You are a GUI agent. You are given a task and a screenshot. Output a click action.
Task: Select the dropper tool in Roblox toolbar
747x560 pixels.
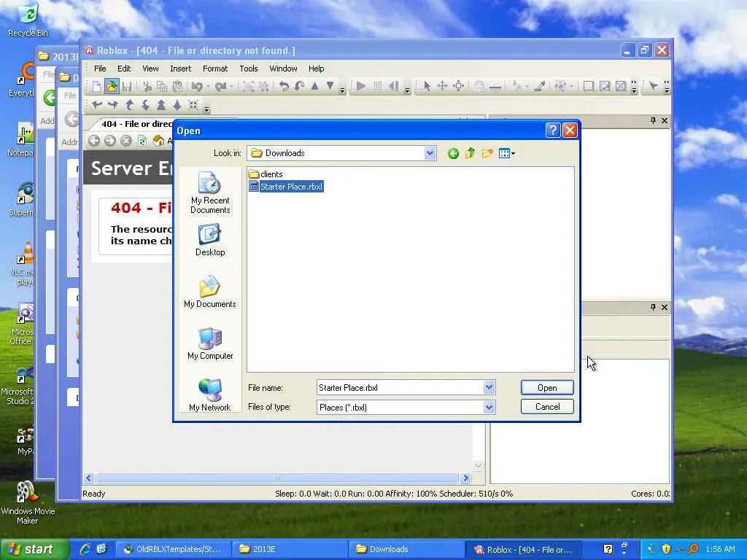coord(539,86)
